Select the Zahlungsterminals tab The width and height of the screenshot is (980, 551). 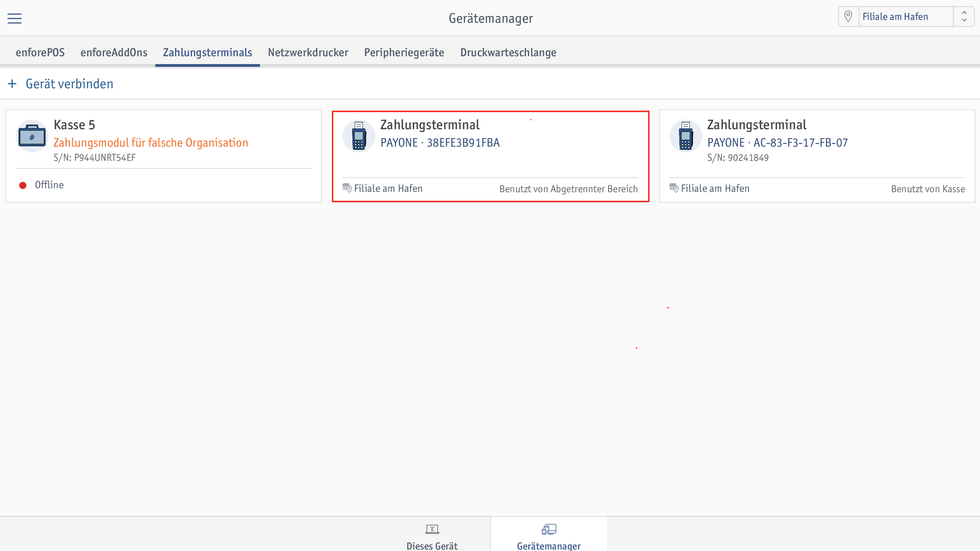tap(207, 52)
